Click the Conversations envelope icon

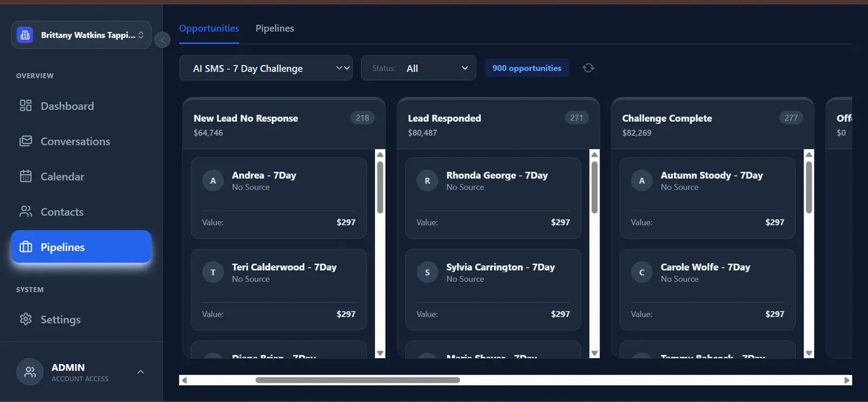[x=25, y=141]
